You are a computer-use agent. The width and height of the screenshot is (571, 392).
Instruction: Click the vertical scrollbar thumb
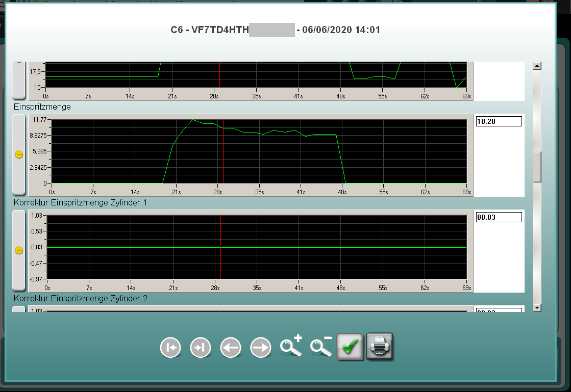(x=537, y=167)
